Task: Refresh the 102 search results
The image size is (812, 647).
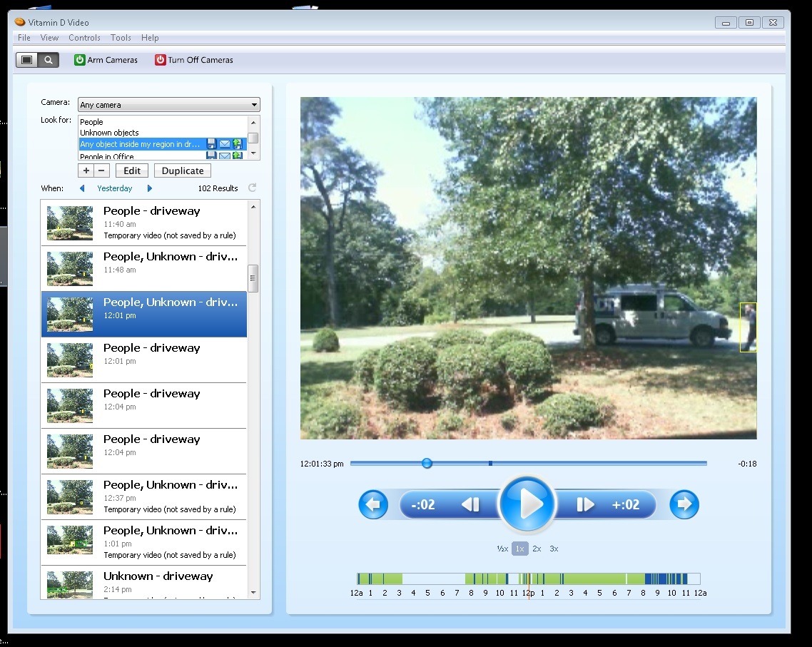Action: point(253,188)
